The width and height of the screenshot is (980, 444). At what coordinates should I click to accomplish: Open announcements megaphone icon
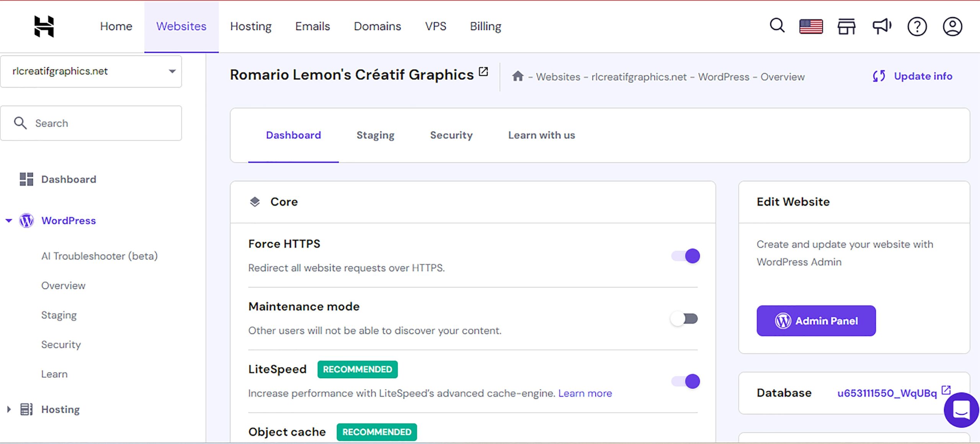(x=882, y=26)
